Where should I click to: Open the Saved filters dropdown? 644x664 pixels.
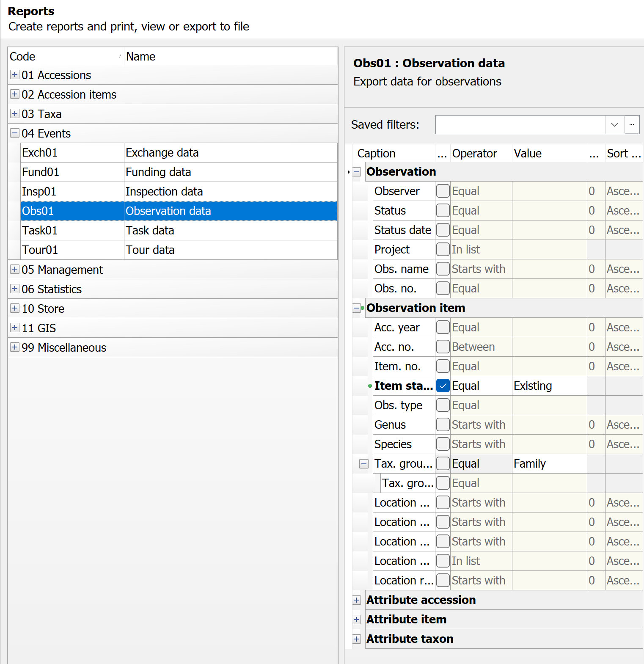coord(615,125)
